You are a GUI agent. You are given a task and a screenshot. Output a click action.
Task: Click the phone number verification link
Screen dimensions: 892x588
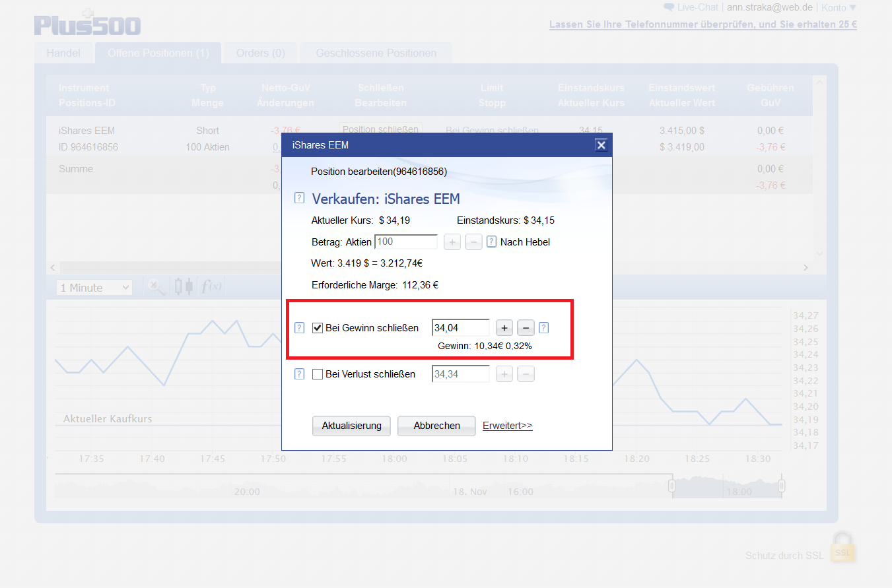pyautogui.click(x=703, y=24)
